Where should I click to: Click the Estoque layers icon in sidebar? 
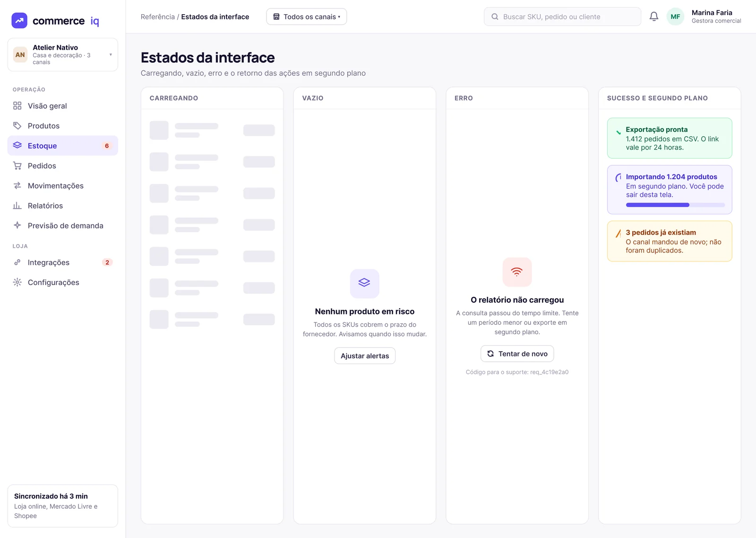pos(17,146)
